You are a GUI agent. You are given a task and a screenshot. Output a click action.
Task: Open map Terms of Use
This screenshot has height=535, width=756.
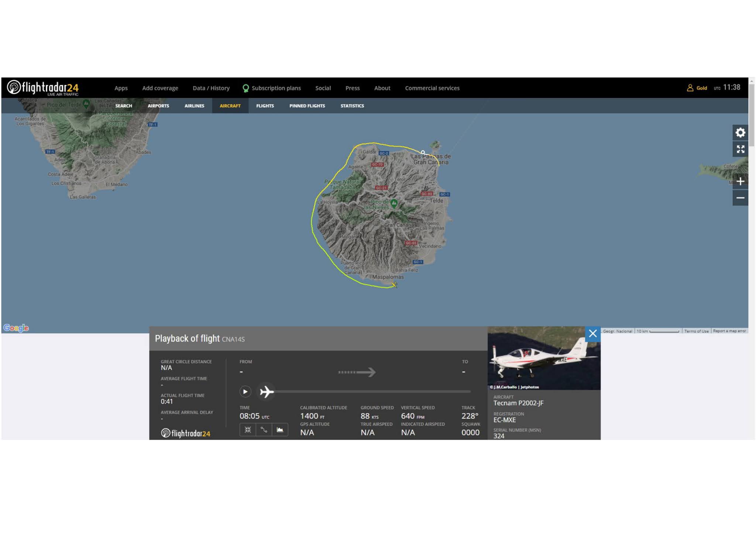pos(696,331)
